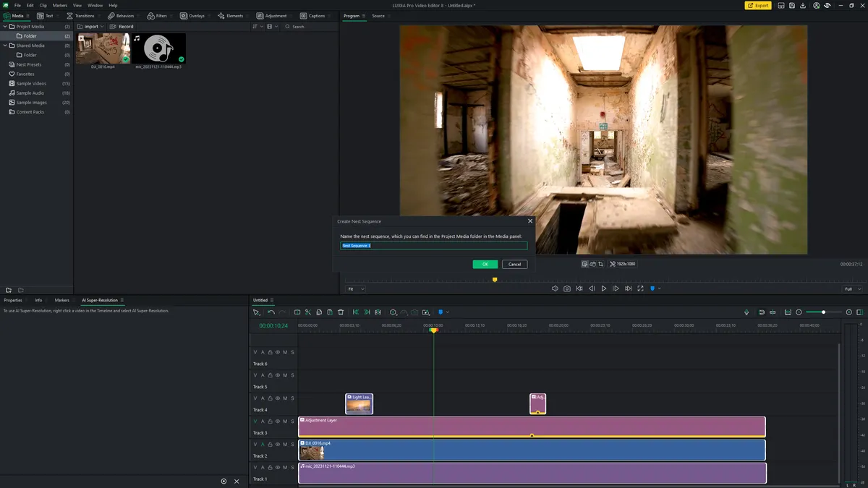Toggle visibility eye on Track 4
This screenshot has height=488, width=868.
click(278, 398)
